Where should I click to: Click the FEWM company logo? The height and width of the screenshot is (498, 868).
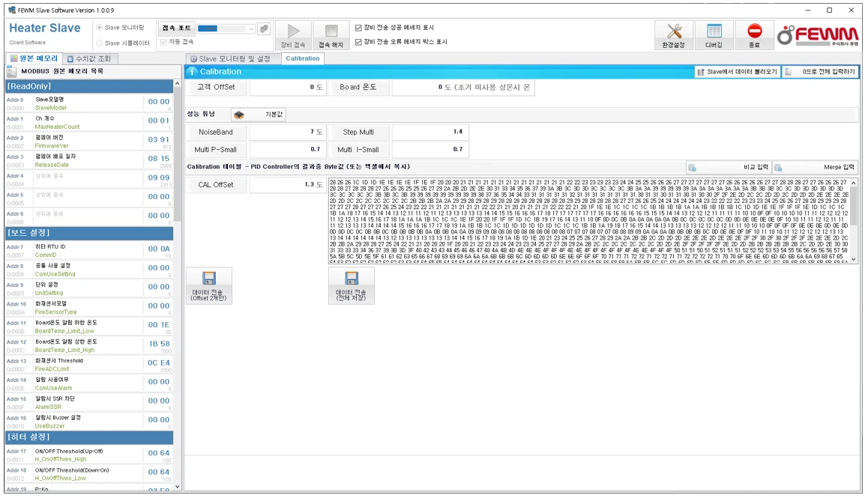tap(818, 35)
